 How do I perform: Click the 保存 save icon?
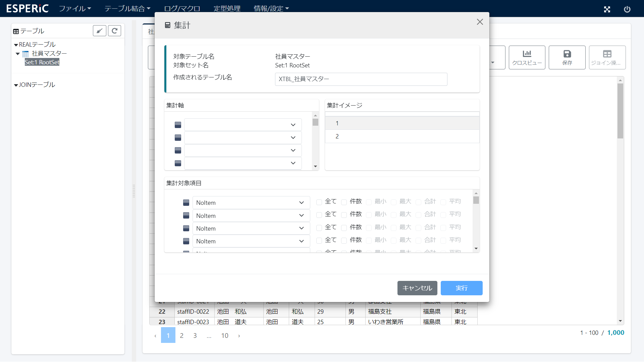click(567, 57)
